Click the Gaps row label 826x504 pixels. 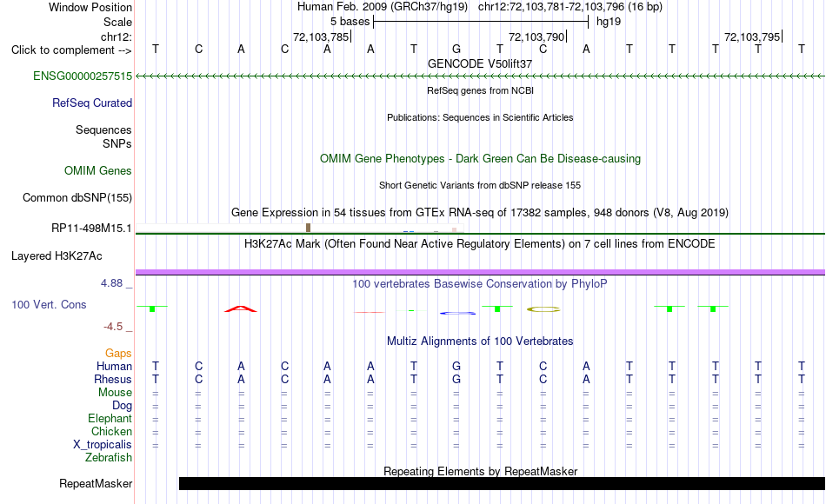click(118, 354)
